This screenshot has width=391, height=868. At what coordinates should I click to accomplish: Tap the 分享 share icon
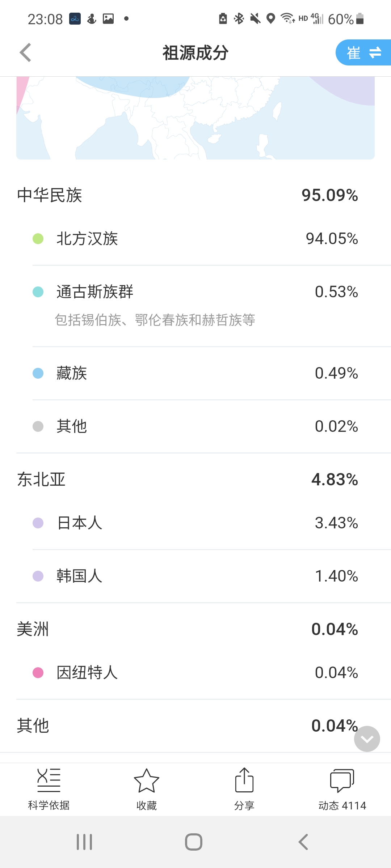(244, 789)
